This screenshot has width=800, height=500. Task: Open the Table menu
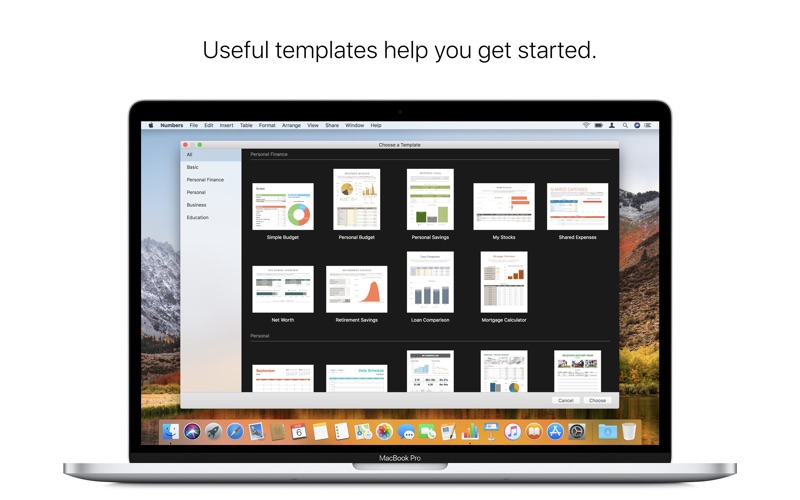coord(246,125)
